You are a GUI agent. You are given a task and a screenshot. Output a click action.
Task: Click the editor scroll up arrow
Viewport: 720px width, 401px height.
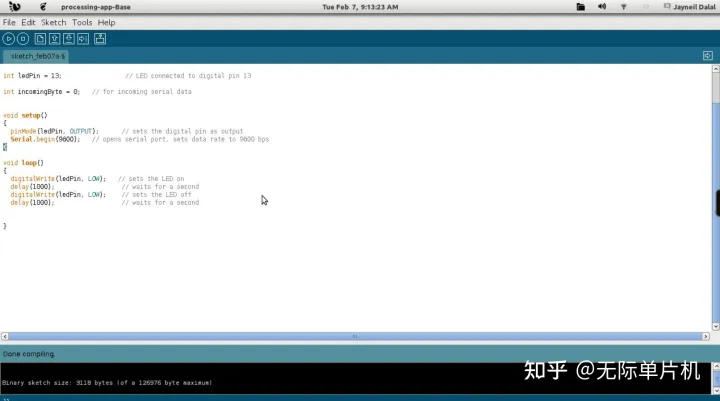pyautogui.click(x=715, y=69)
